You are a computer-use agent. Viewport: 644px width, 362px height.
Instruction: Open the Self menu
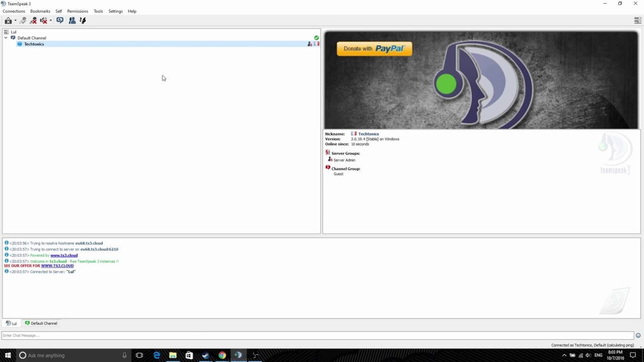59,11
